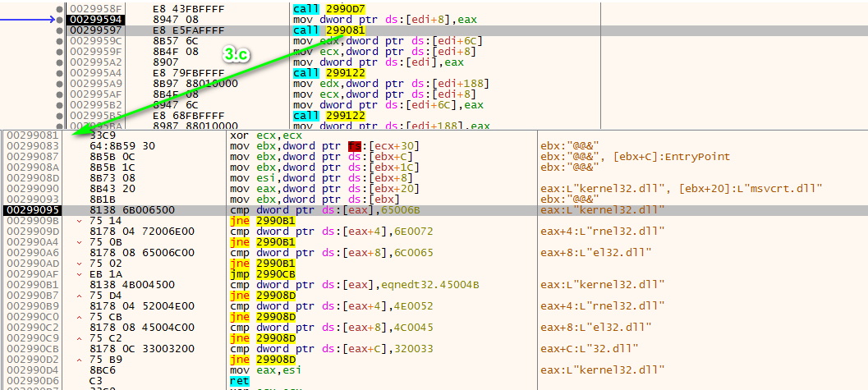Click the 'ret' instruction at 002990D6
The image size is (868, 390).
tap(239, 381)
